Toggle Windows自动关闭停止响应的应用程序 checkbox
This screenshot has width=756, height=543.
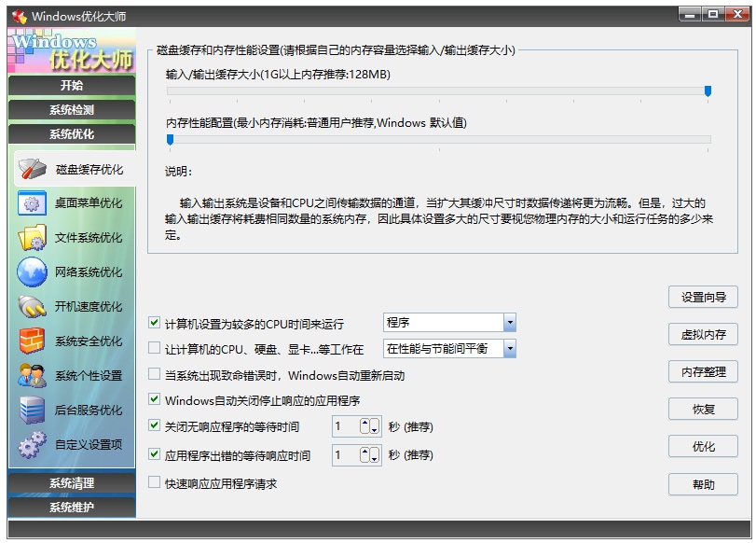[x=155, y=399]
